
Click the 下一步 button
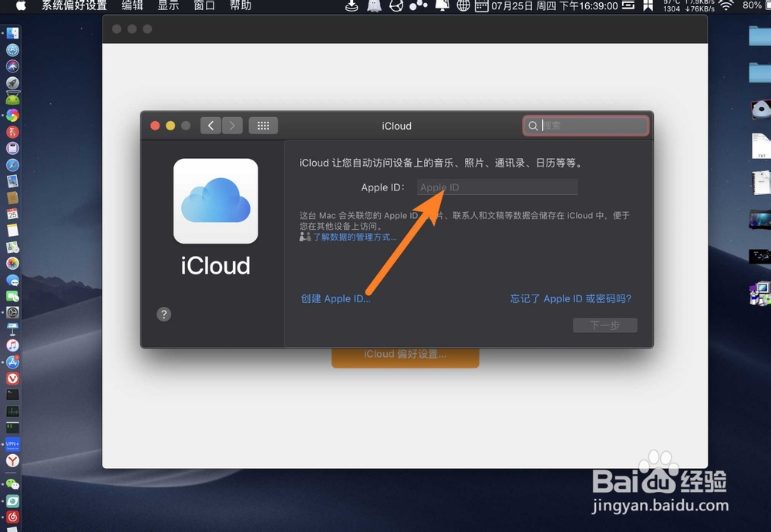604,325
